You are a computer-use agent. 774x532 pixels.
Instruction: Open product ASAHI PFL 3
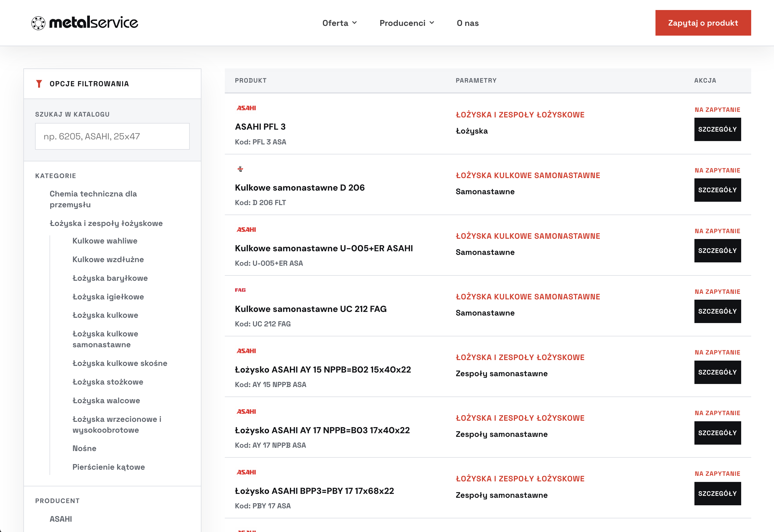point(260,127)
